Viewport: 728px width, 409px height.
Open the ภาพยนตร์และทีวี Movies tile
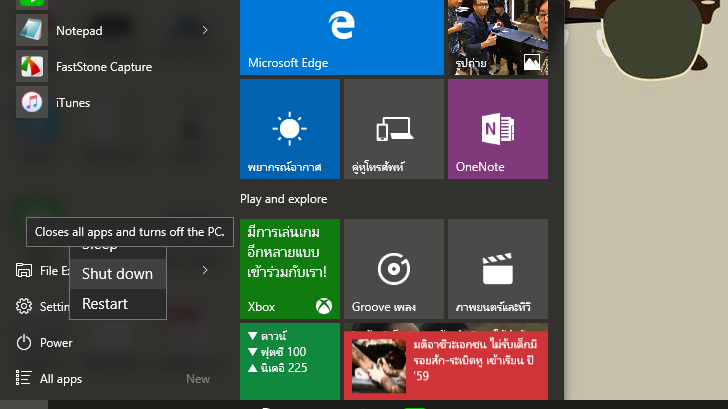click(x=498, y=269)
